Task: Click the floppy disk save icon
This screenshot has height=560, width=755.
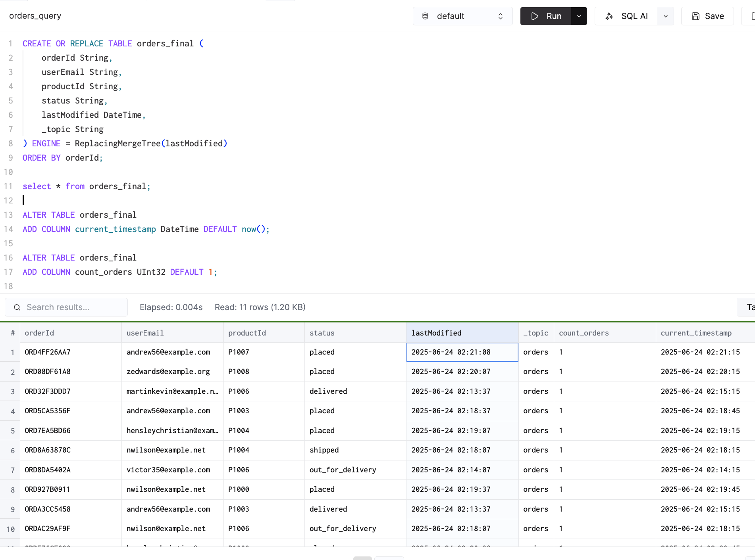Action: pyautogui.click(x=695, y=16)
